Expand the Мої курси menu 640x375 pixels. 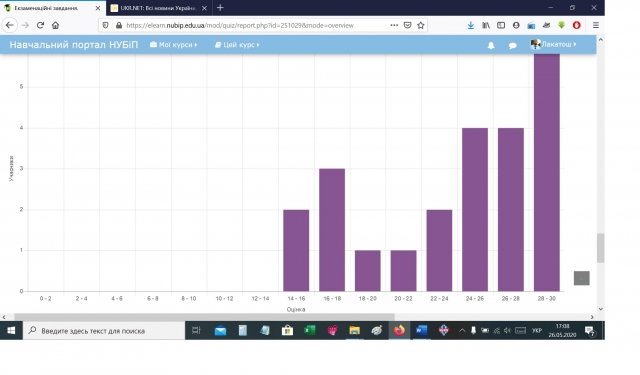point(173,45)
